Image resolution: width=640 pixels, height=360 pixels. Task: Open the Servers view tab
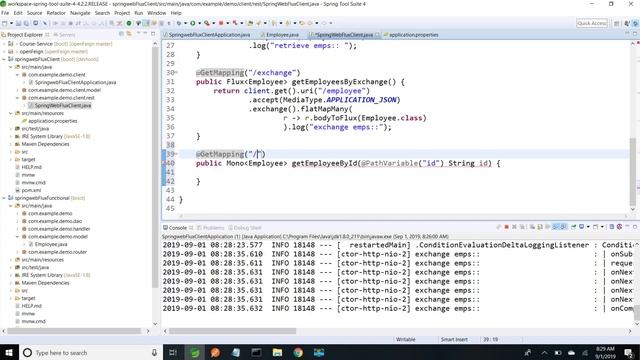[x=64, y=35]
